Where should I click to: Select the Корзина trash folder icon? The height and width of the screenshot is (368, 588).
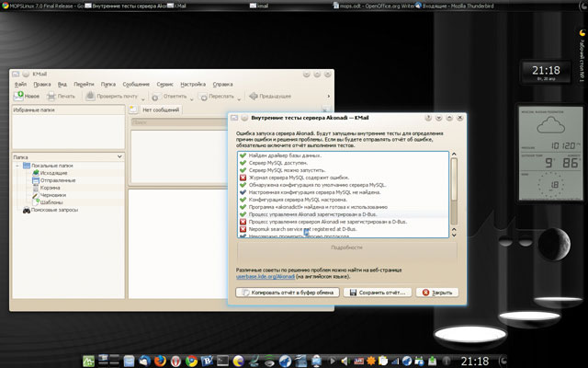pos(36,188)
